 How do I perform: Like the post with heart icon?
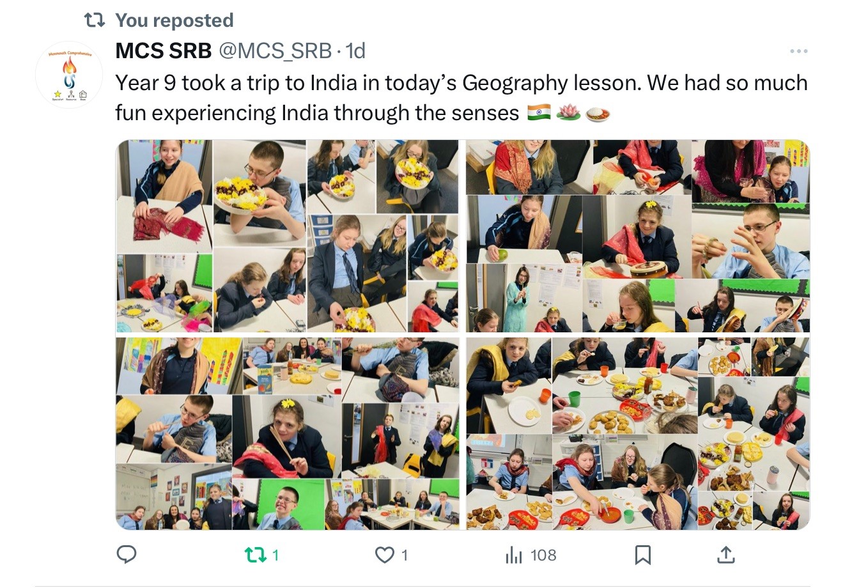pos(384,555)
